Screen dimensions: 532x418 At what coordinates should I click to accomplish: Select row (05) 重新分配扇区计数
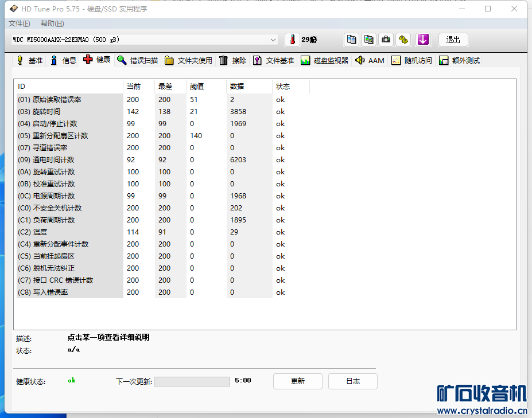point(163,135)
